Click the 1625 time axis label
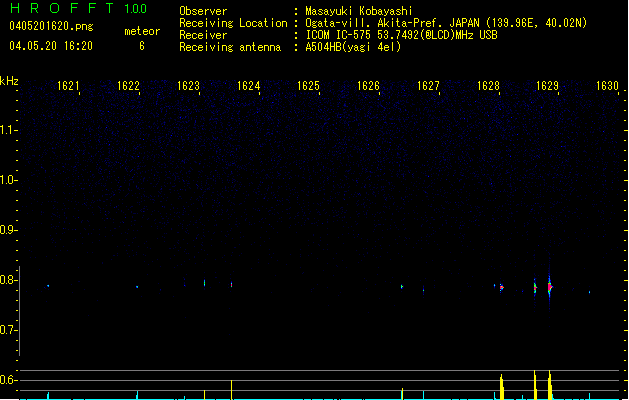Viewport: 629px width, 400px height. point(308,86)
